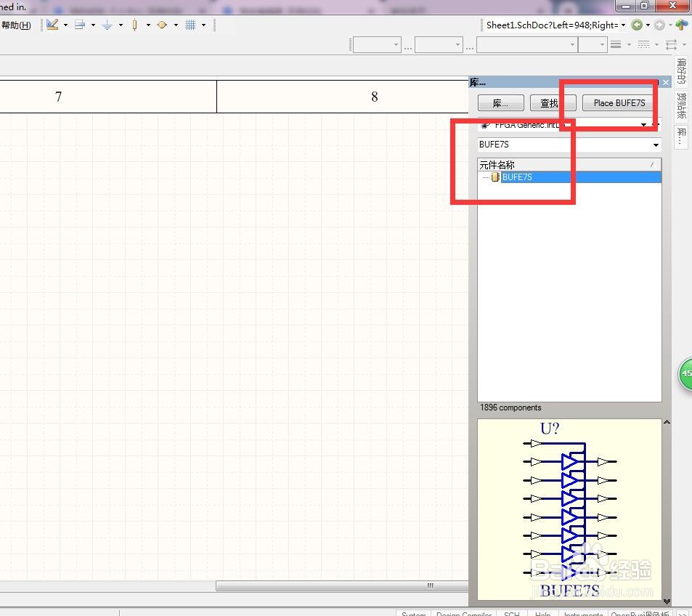Click the 库... libraries button
Screen dimensions: 692x616
tap(500, 103)
